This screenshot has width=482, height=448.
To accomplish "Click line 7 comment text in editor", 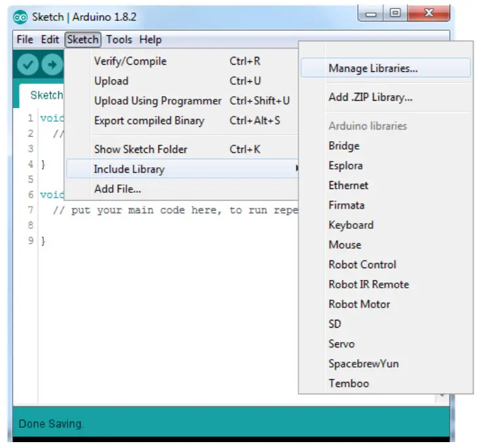I will coord(175,211).
